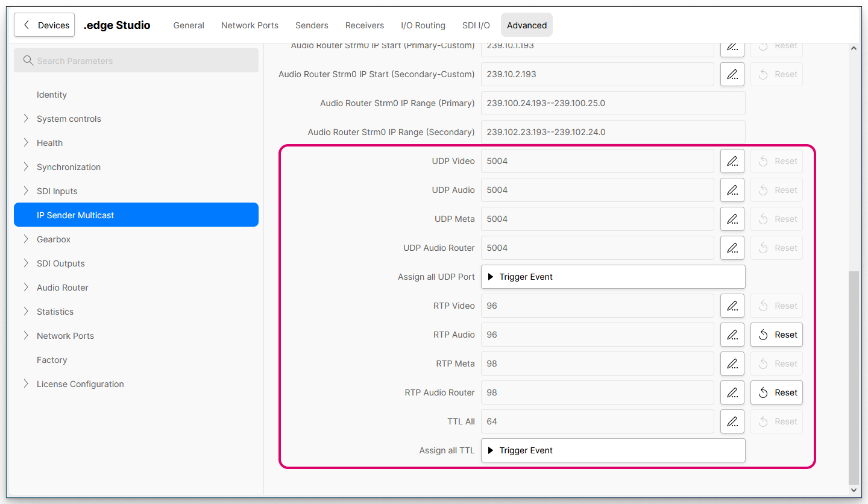Viewport: 868px width, 504px height.
Task: Edit RTP Meta using its pencil icon
Action: click(732, 364)
